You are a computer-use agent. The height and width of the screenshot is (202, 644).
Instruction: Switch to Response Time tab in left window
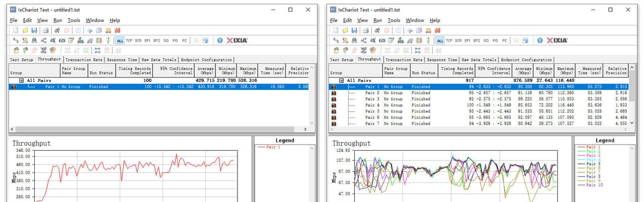pyautogui.click(x=122, y=60)
